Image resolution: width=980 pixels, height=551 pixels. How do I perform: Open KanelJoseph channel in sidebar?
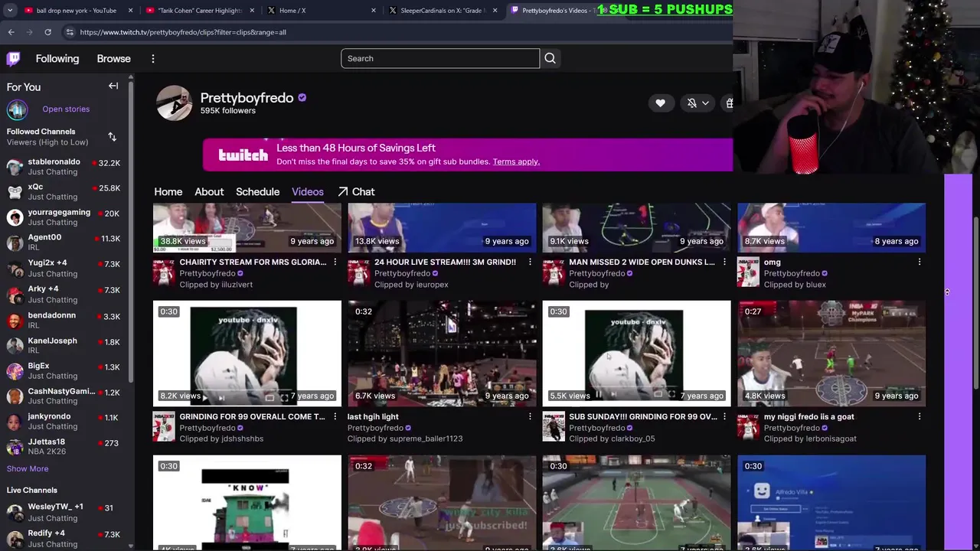(x=63, y=345)
